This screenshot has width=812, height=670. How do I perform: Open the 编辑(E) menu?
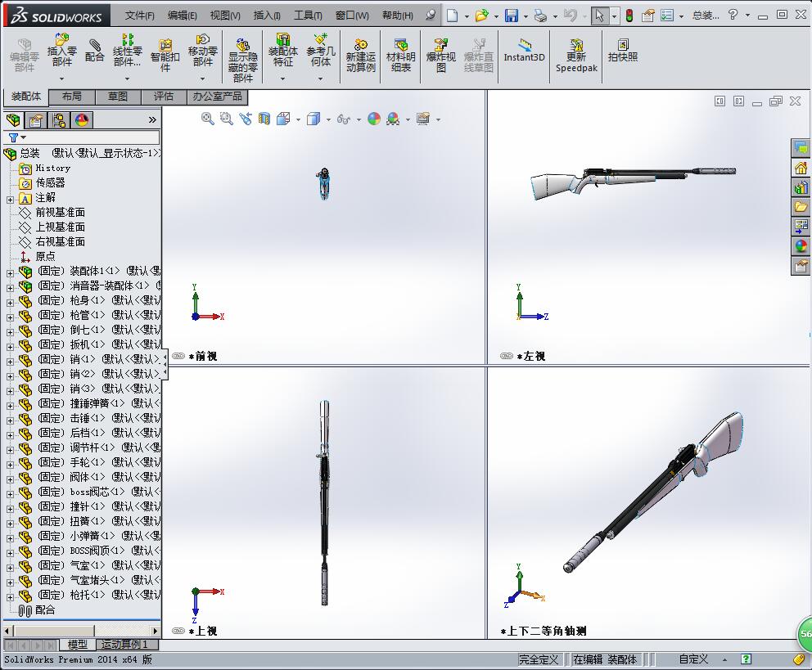coord(183,16)
